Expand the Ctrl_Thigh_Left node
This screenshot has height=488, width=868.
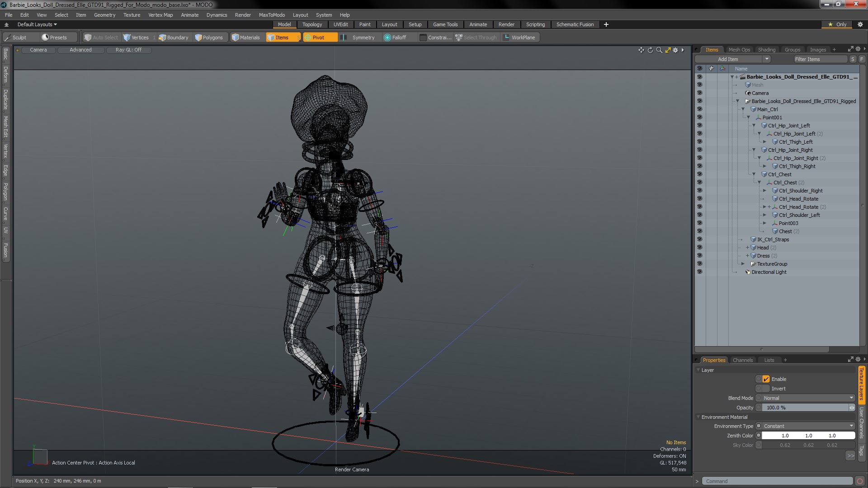point(764,142)
